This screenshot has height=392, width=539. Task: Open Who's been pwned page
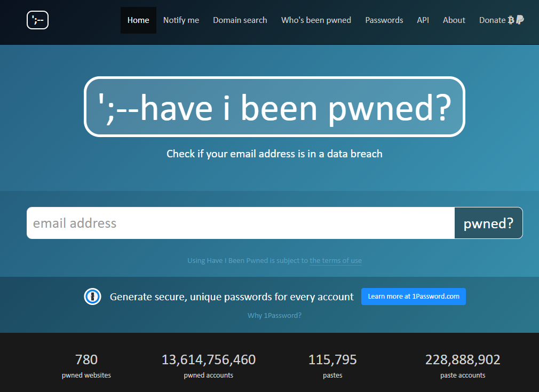point(316,20)
